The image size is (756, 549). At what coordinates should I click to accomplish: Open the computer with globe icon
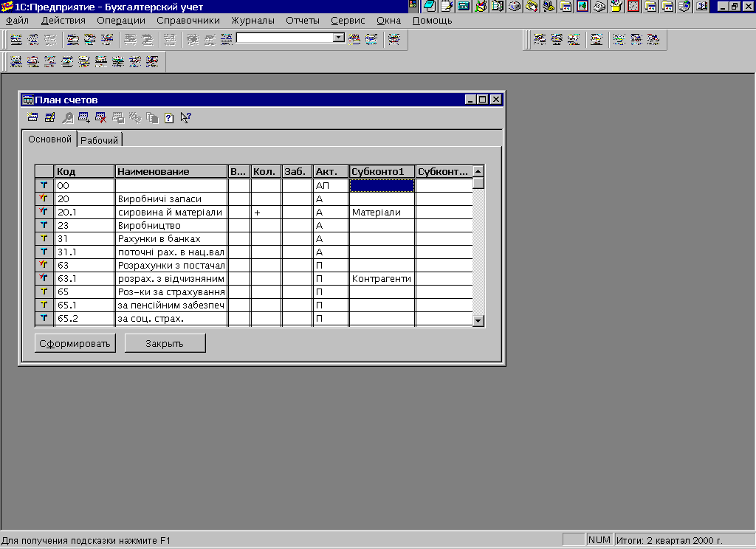click(685, 6)
